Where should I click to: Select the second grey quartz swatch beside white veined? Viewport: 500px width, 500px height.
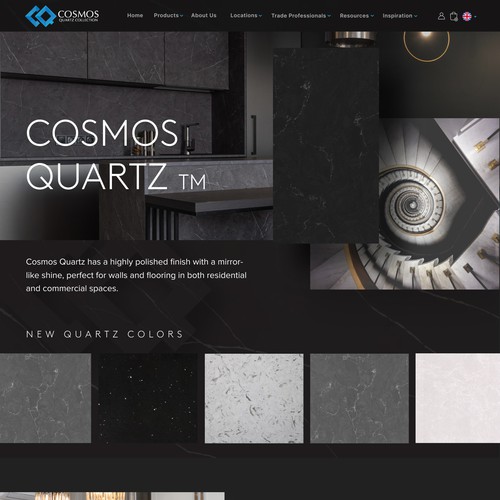click(x=359, y=398)
